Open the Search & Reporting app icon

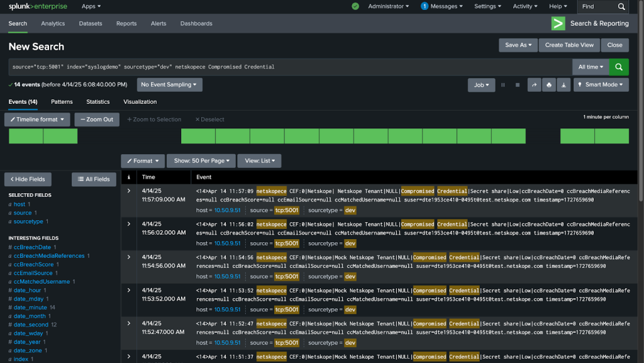(558, 23)
